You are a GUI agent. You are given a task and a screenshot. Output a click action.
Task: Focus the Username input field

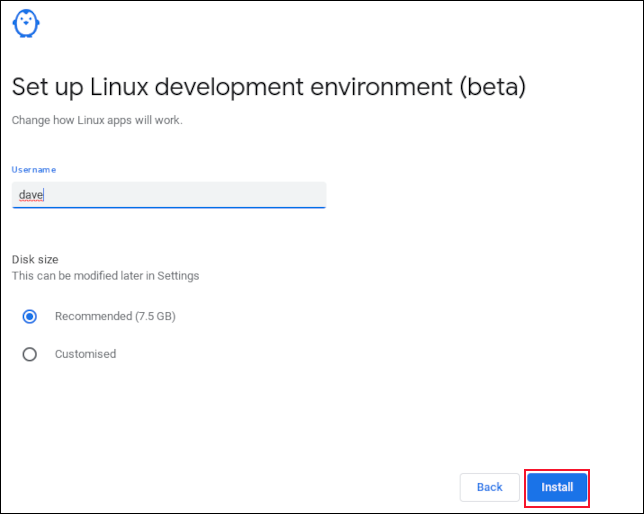(x=168, y=194)
